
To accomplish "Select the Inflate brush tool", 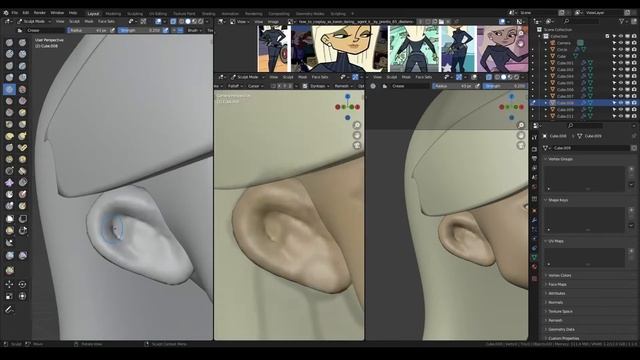I will pos(9,78).
